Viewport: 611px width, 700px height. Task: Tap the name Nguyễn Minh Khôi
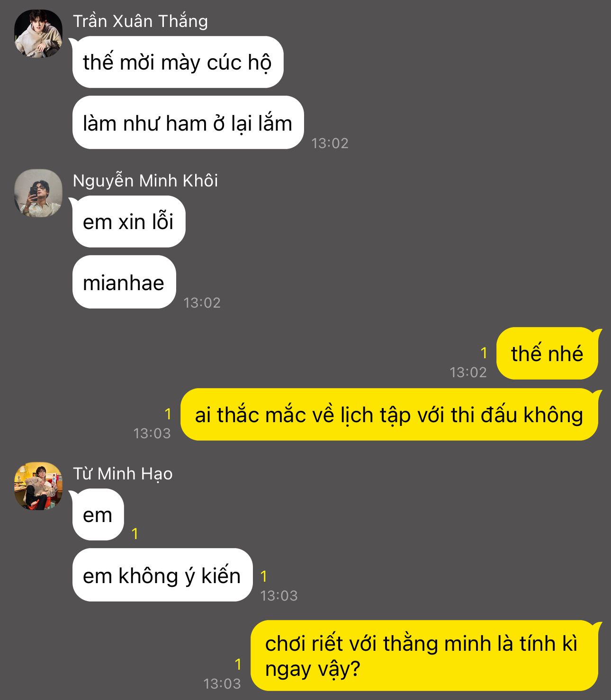145,181
